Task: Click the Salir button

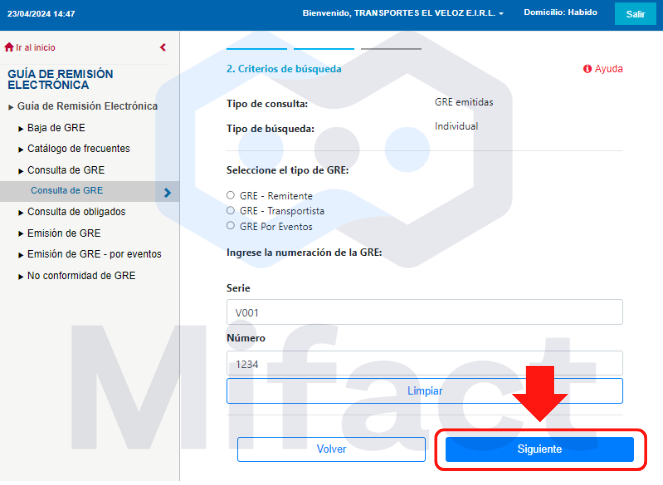Action: (x=635, y=14)
